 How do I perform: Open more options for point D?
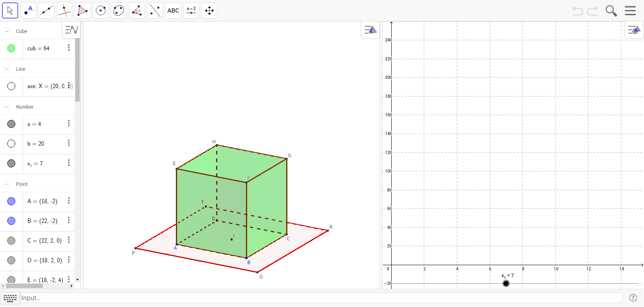point(69,260)
